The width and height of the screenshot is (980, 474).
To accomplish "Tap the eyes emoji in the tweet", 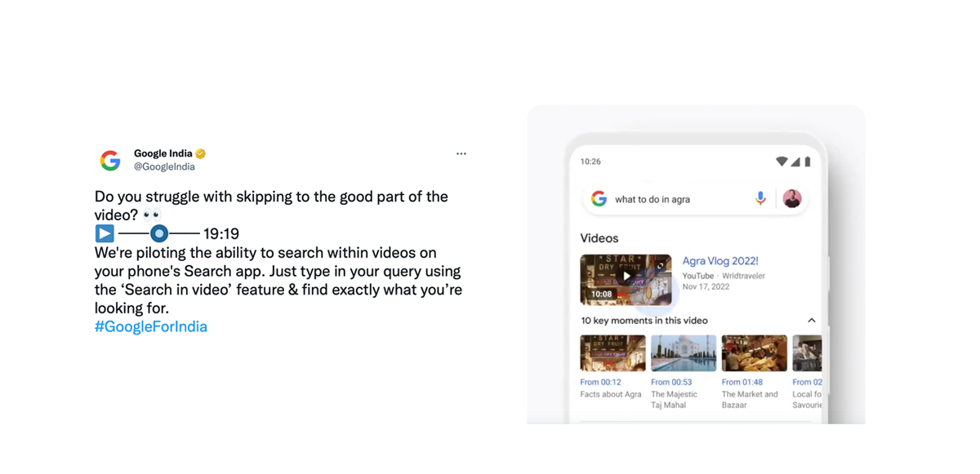I will pyautogui.click(x=152, y=215).
